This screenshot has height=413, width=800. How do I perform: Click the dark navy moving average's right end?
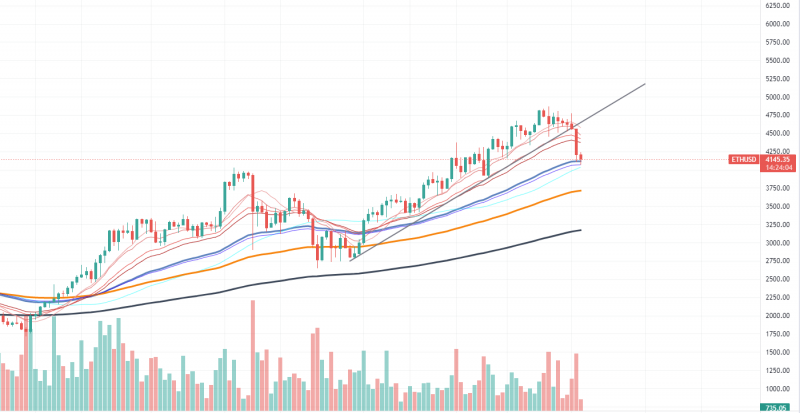click(581, 230)
